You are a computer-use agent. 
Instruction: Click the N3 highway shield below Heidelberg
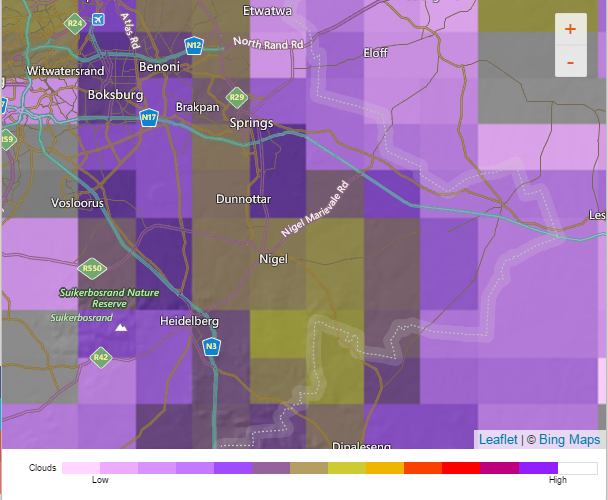(211, 347)
